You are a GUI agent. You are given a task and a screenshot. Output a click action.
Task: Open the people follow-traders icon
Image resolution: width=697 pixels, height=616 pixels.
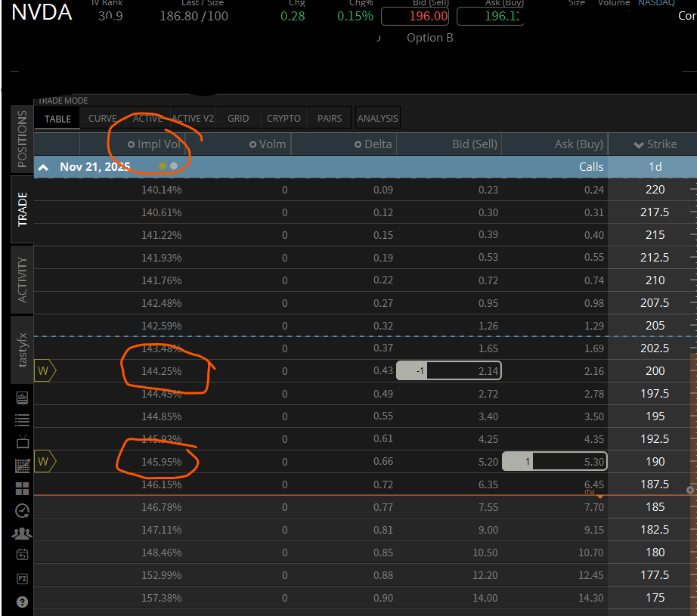[x=22, y=534]
